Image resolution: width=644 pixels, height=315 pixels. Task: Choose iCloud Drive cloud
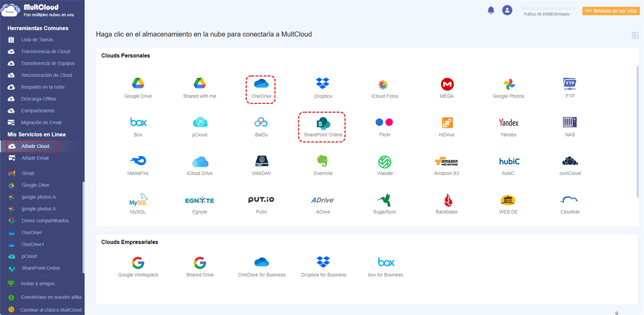tap(200, 161)
